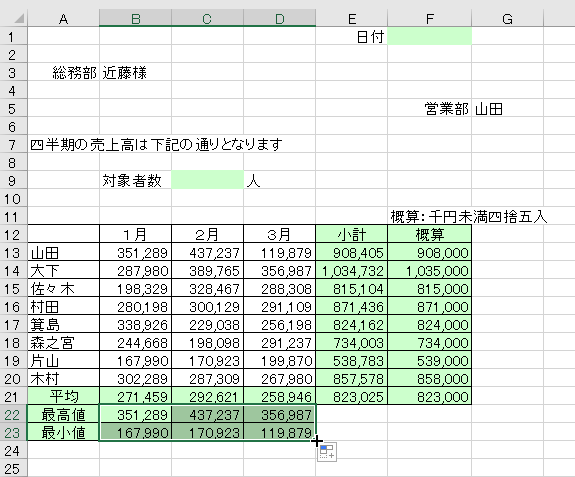Select column A header
The width and height of the screenshot is (575, 477).
click(x=63, y=19)
